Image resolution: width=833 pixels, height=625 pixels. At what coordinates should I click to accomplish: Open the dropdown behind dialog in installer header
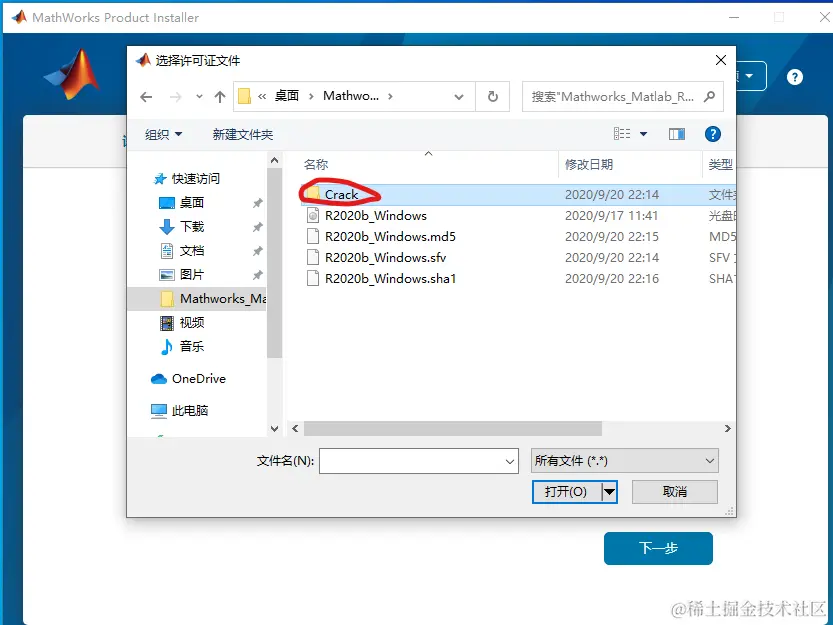[x=751, y=76]
